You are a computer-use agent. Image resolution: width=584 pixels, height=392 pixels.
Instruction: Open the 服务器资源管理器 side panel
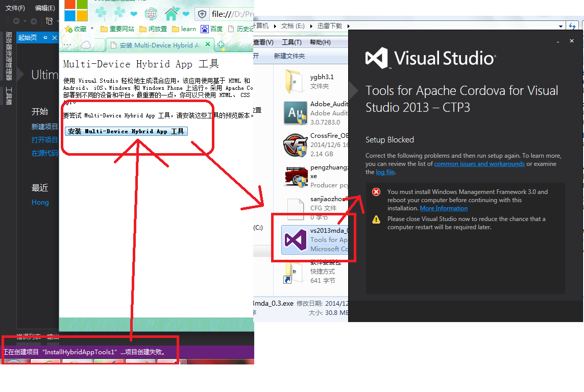[9, 56]
